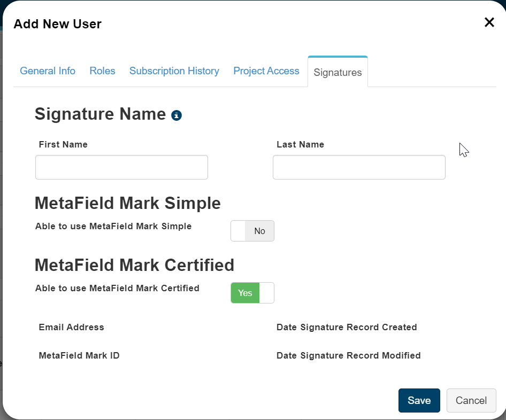The height and width of the screenshot is (420, 506).
Task: Disable the MetaField Mark Certified switch
Action: coord(252,293)
